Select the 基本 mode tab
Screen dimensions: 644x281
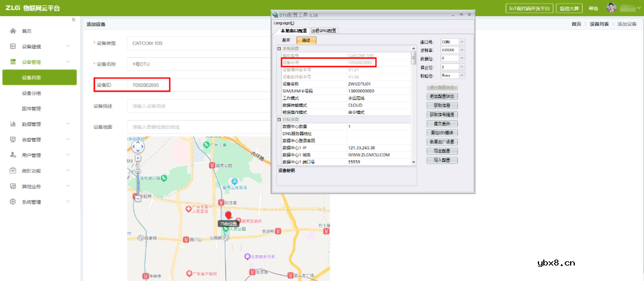(286, 40)
